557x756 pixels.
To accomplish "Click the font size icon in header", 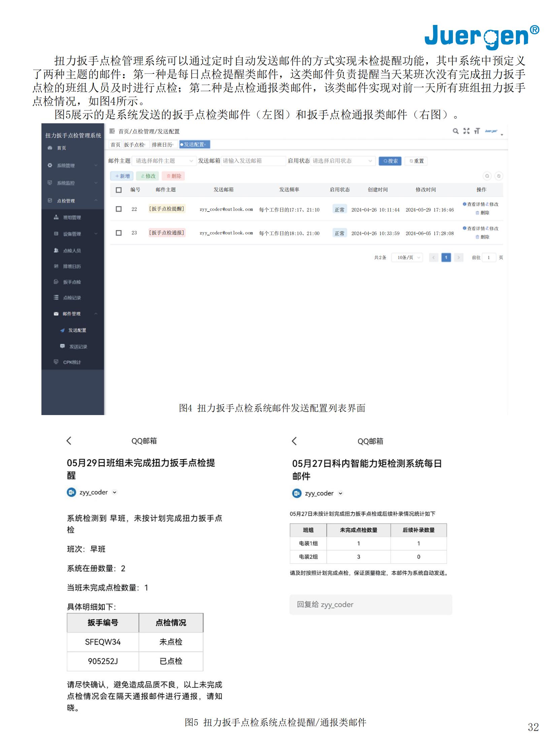I will (477, 131).
